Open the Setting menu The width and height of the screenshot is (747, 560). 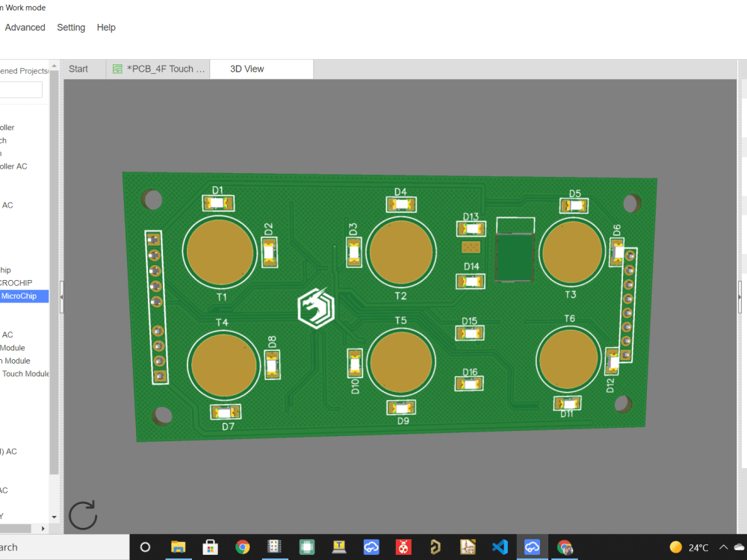pyautogui.click(x=71, y=27)
